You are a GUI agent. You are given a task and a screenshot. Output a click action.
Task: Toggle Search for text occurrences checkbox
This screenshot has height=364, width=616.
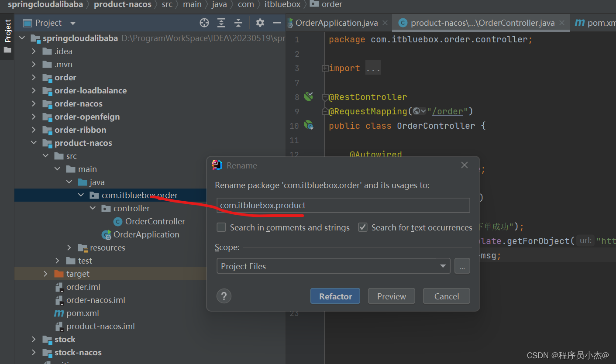click(363, 227)
